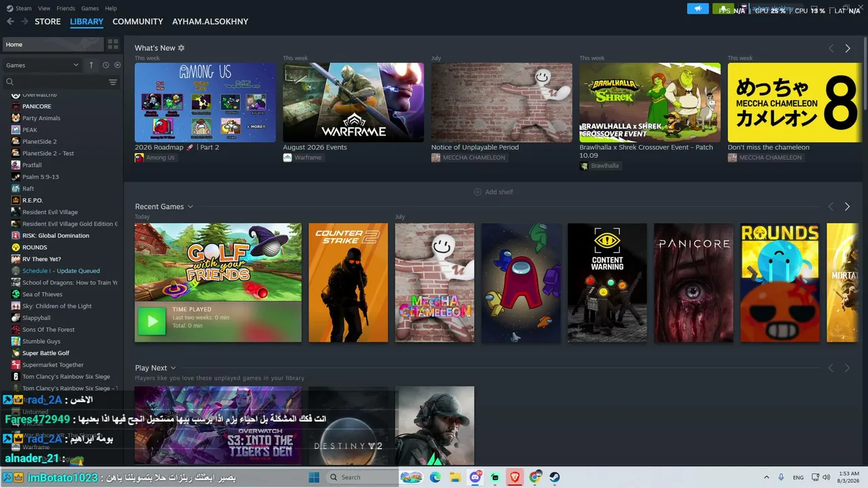Open the Friends menu
Viewport: 868px width, 488px height.
(x=66, y=8)
